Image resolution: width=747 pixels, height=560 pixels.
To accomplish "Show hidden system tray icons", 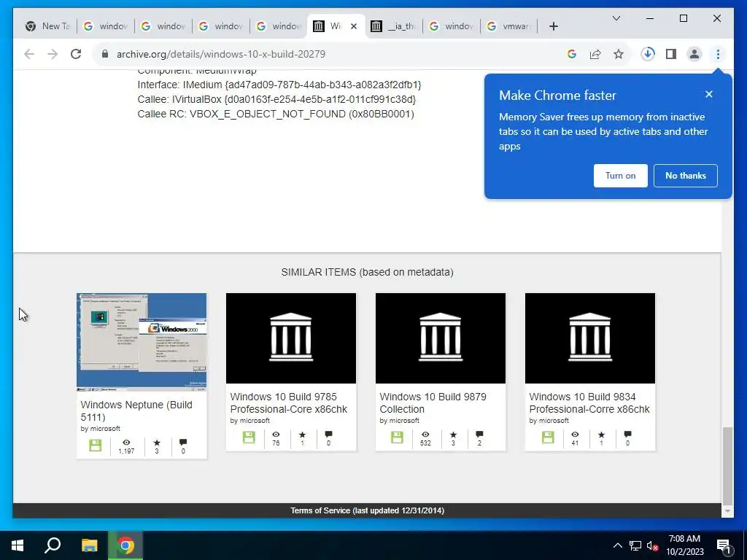I will [617, 545].
